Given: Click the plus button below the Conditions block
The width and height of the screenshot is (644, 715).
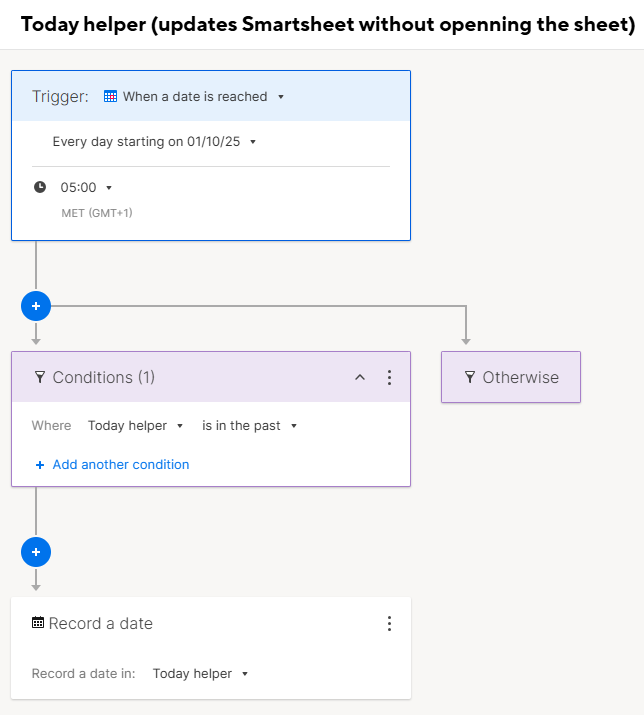Looking at the screenshot, I should pos(36,551).
